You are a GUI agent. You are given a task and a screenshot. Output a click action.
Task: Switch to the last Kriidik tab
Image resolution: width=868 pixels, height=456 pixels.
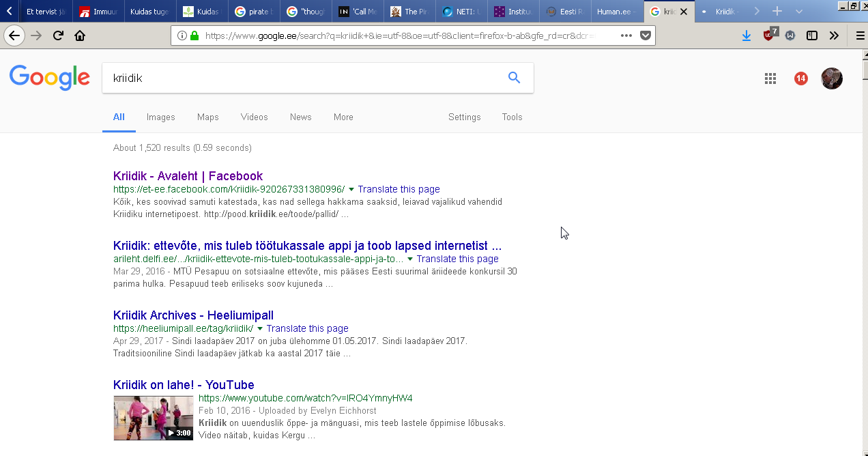pos(721,12)
